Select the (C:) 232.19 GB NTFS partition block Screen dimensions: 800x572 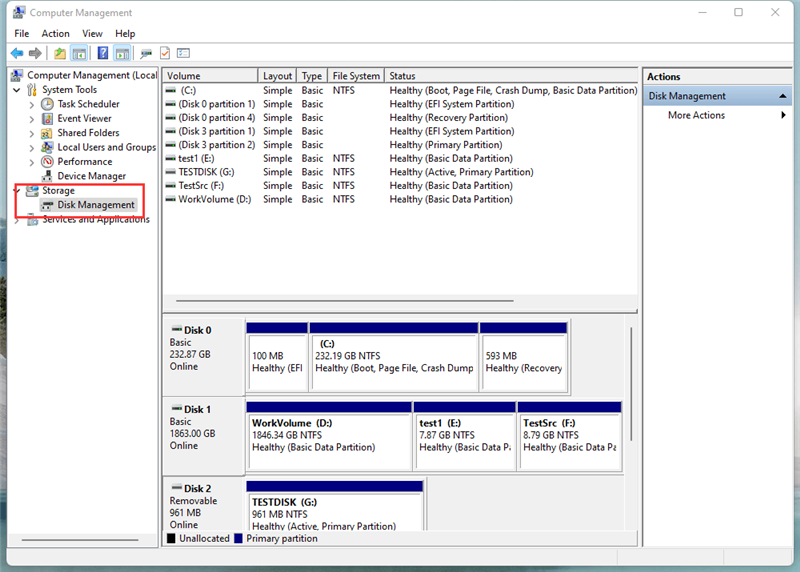click(394, 356)
